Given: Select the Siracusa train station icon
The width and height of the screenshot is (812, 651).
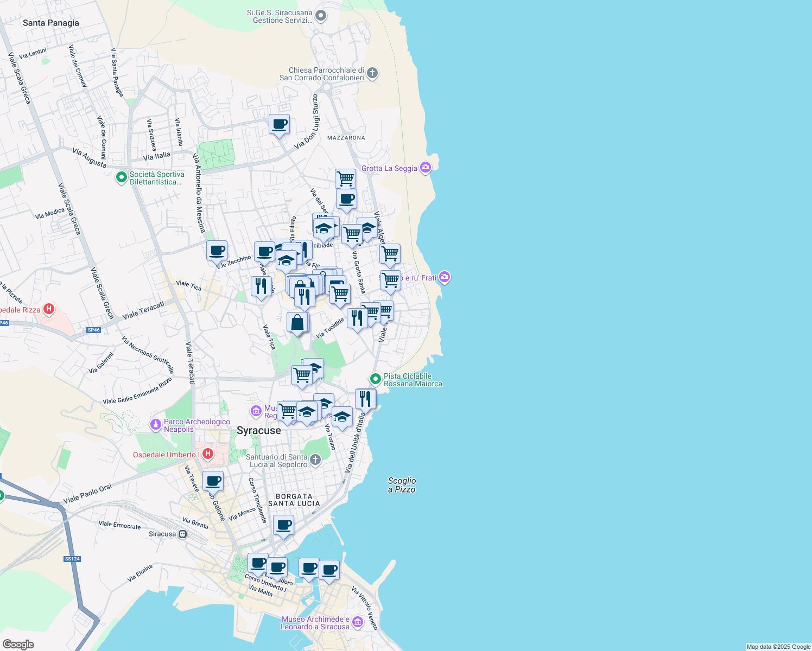Looking at the screenshot, I should (183, 534).
